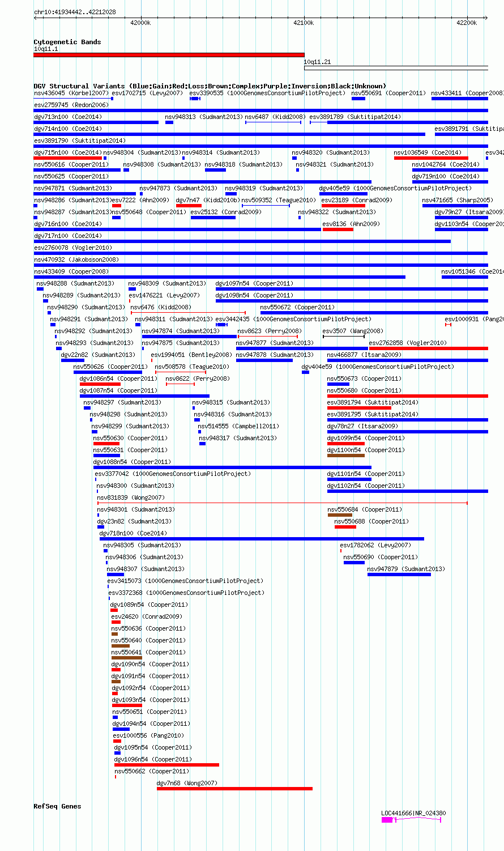Click nsv514555 (Campbell2011) label
504x851 pixels.
click(238, 426)
